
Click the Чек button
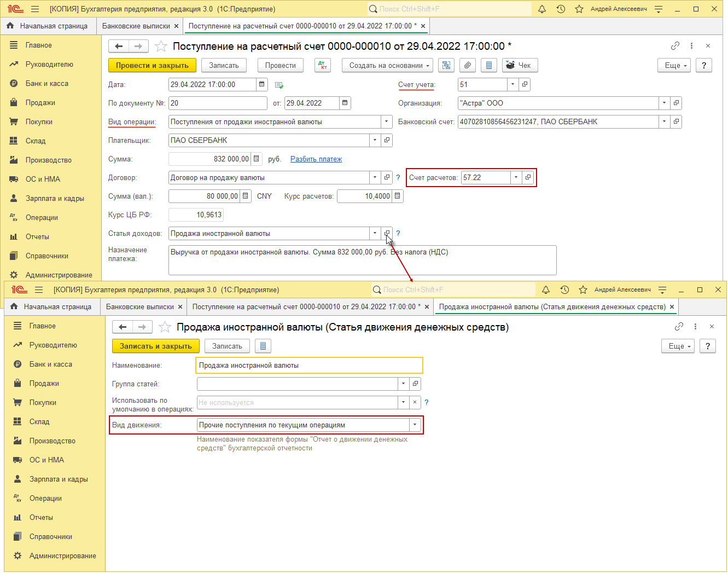[520, 65]
